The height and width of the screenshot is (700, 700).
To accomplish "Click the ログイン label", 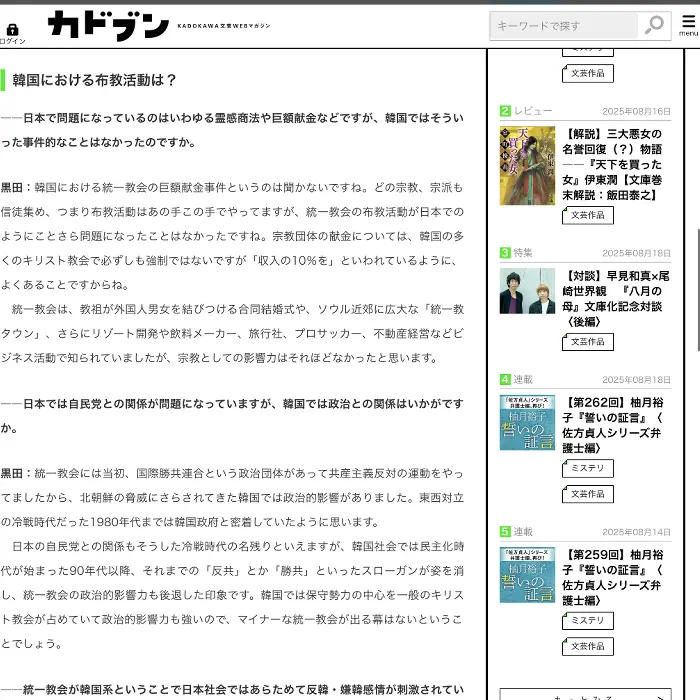I will tap(12, 41).
